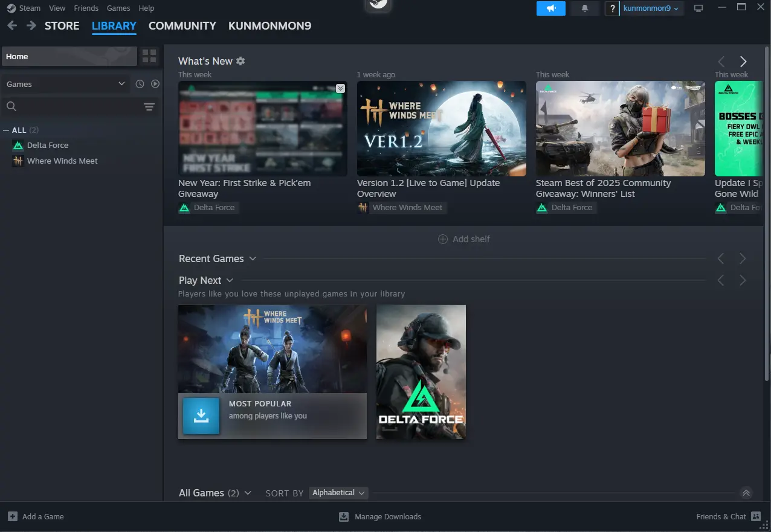Click the Home button in sidebar
The height and width of the screenshot is (532, 771).
(69, 56)
